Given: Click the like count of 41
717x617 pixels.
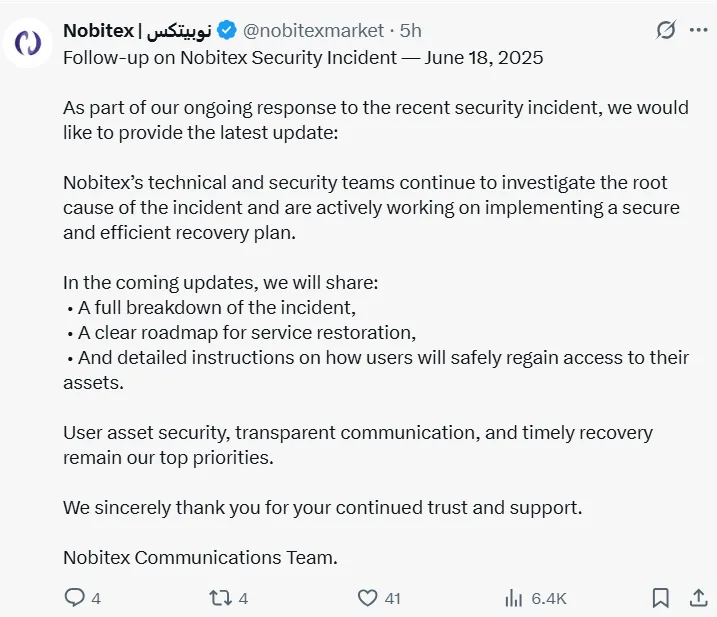Looking at the screenshot, I should click(392, 599).
